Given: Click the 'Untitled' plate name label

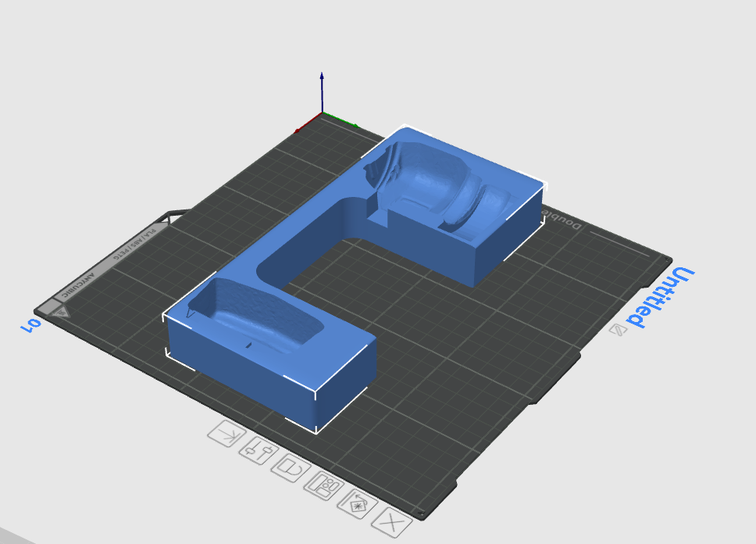Looking at the screenshot, I should click(x=661, y=297).
